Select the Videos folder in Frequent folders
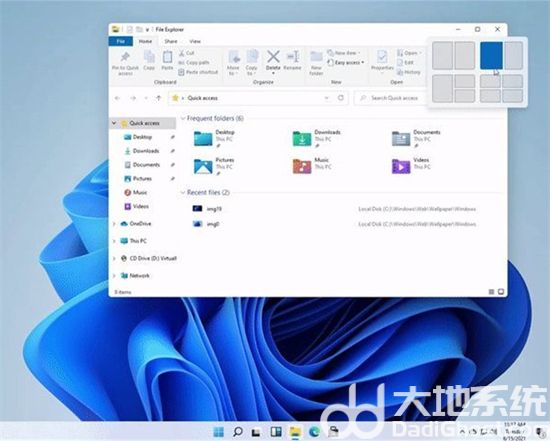550x441 pixels. [411, 166]
